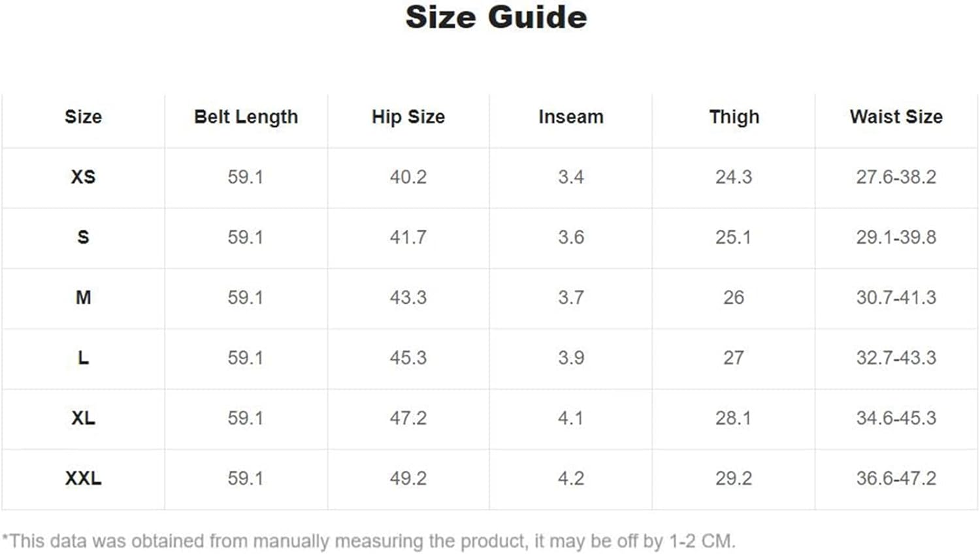Click the Inseam column header
The height and width of the screenshot is (554, 980).
point(571,117)
